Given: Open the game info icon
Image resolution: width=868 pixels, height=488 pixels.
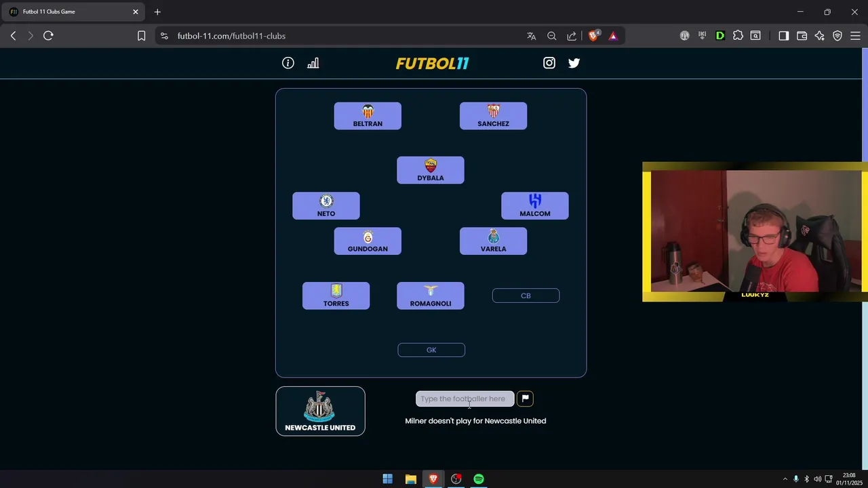Looking at the screenshot, I should 288,63.
